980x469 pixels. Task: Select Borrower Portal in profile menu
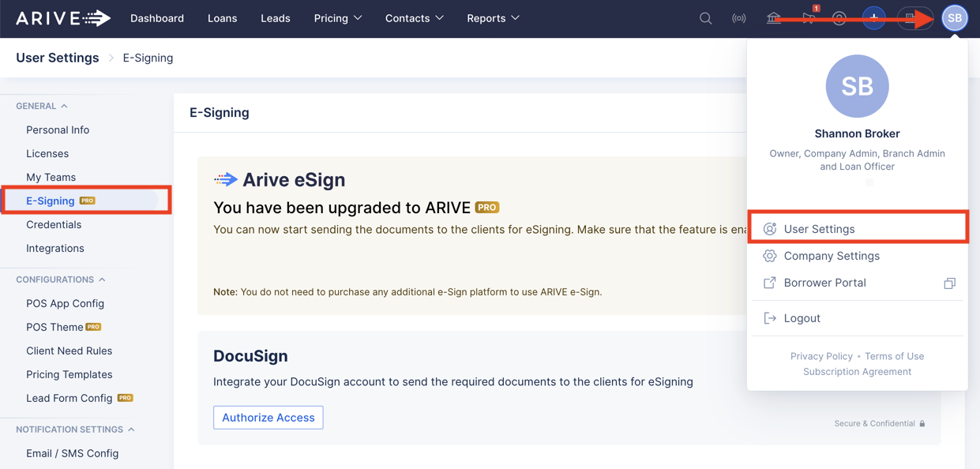tap(858, 283)
